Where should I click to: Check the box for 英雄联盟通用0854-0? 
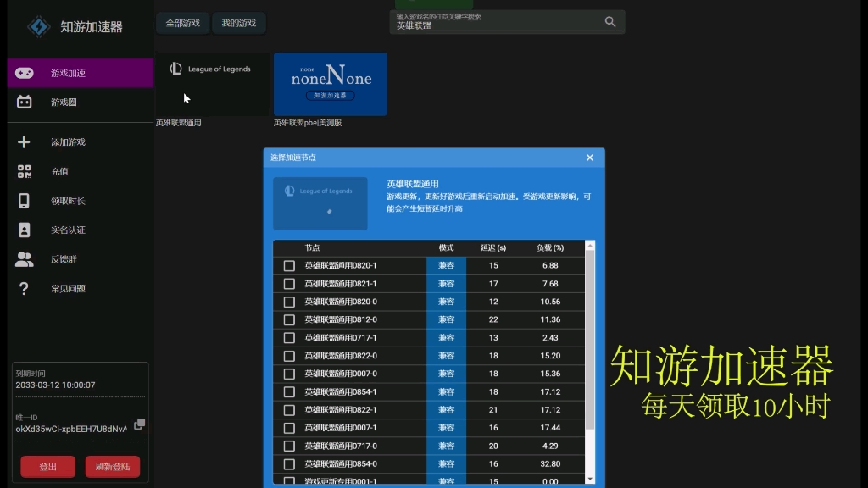[289, 464]
